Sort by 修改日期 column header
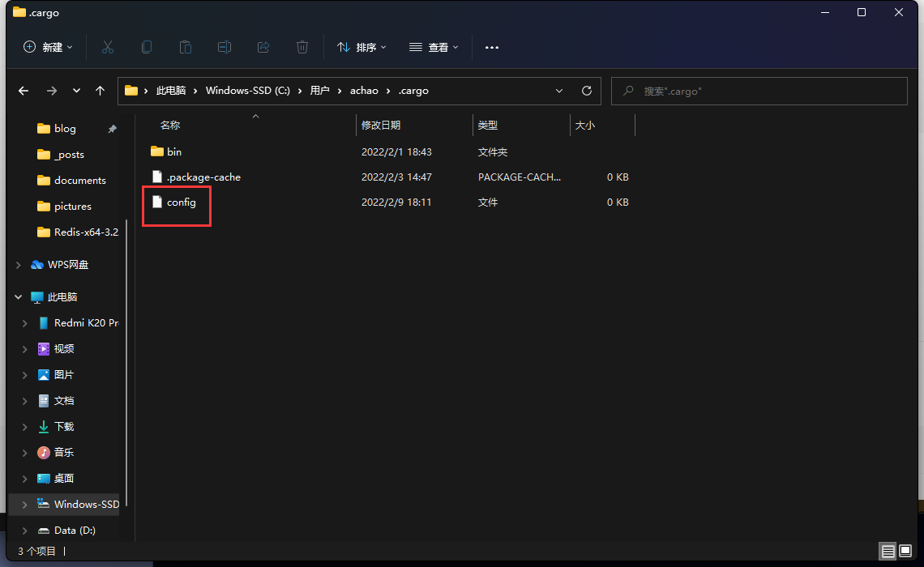Image resolution: width=924 pixels, height=567 pixels. point(381,126)
